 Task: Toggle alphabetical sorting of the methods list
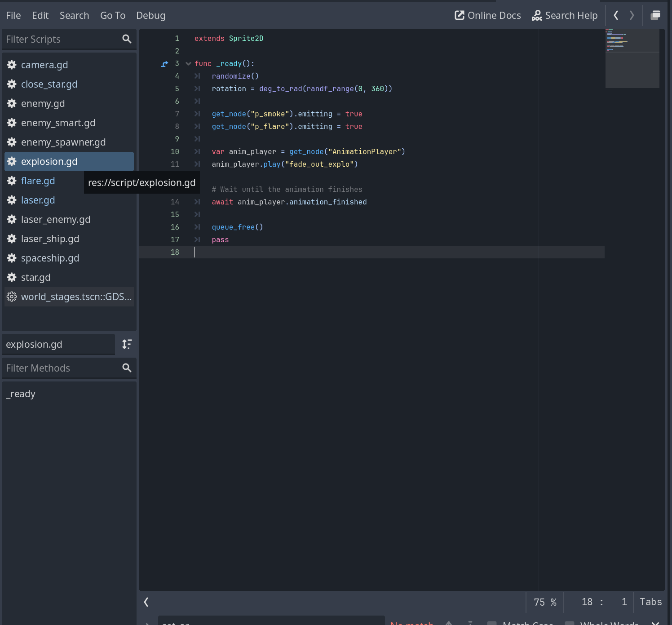click(x=127, y=344)
